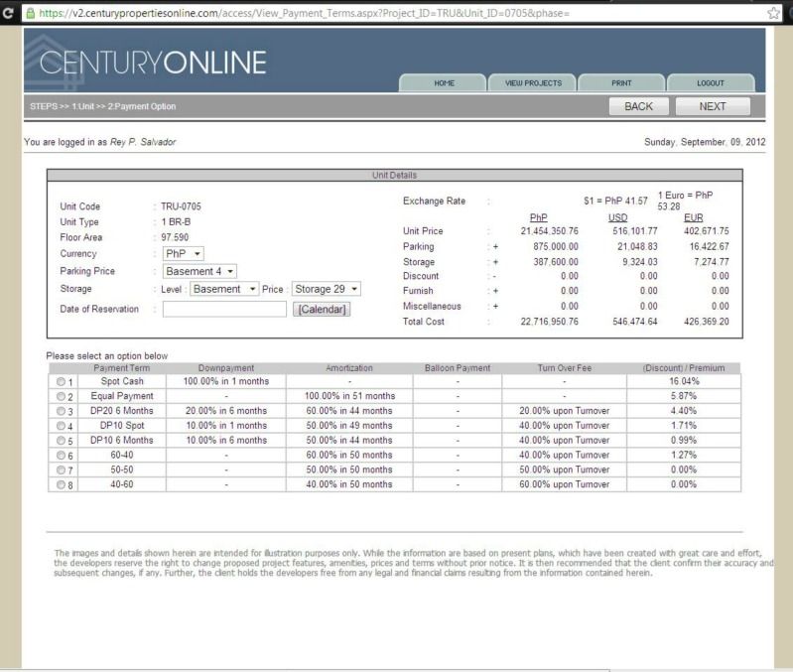Open the Currency PhP dropdown

[184, 254]
